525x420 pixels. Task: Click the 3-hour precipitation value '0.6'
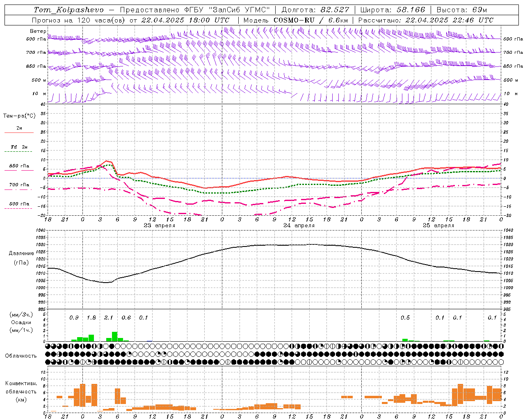point(126,318)
